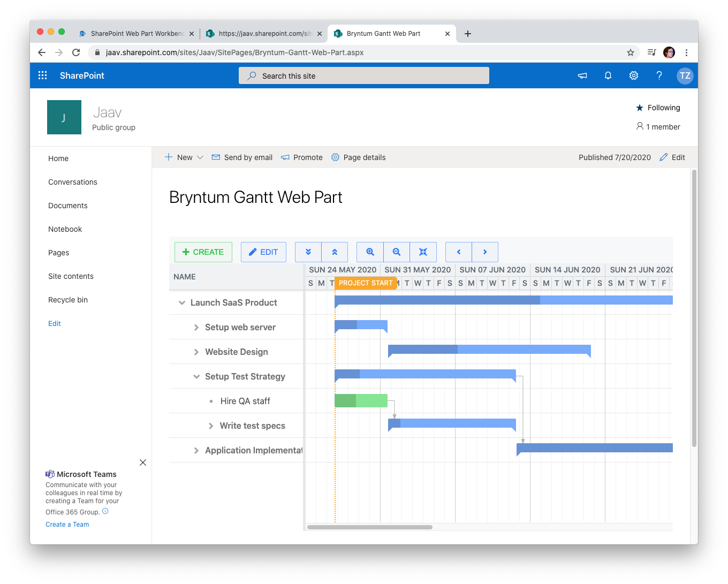Click the Gantt horizontal scrollbar thumb
728x584 pixels.
(x=369, y=527)
